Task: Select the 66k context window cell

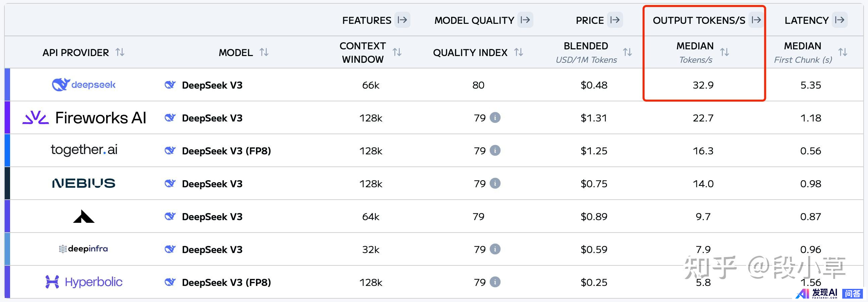Action: point(371,85)
